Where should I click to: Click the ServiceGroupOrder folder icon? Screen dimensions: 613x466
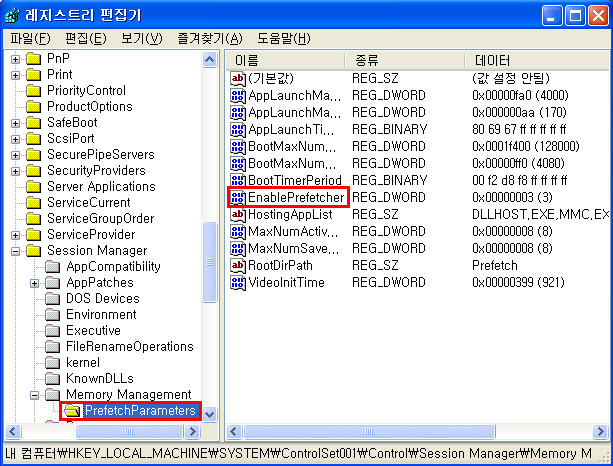[34, 219]
